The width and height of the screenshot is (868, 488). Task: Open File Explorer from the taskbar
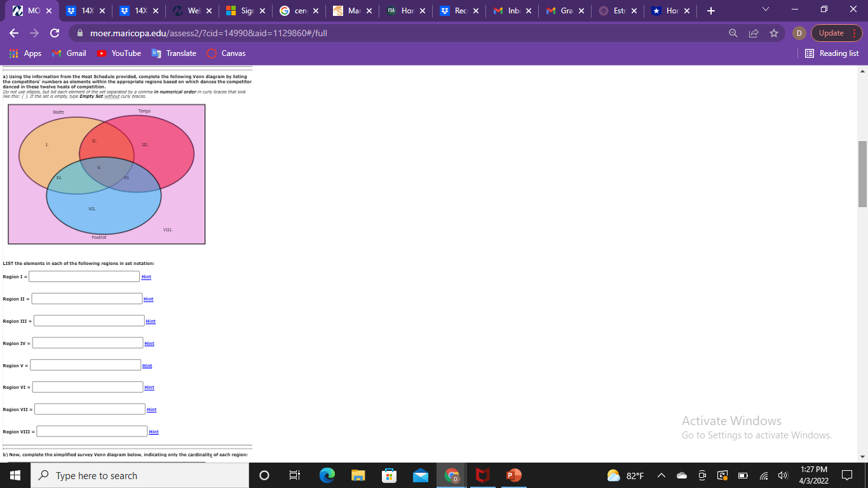pyautogui.click(x=358, y=475)
